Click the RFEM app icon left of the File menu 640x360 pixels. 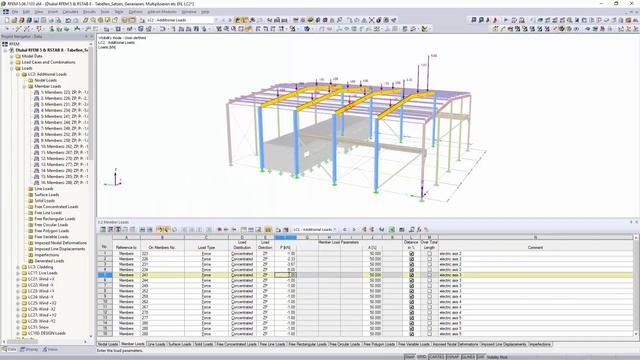tap(6, 12)
